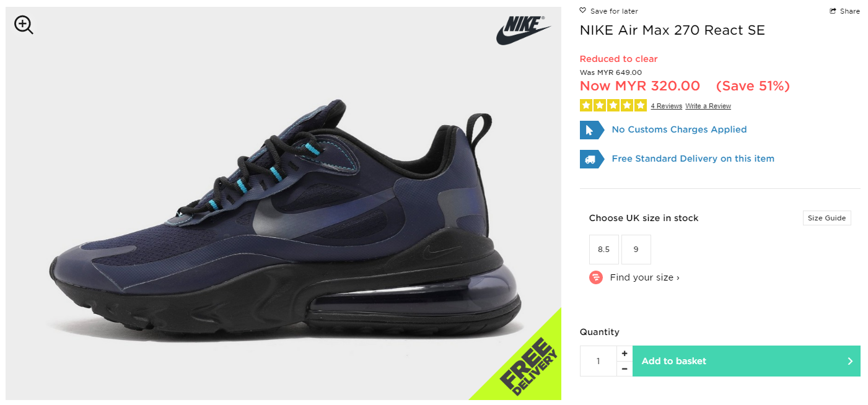The image size is (868, 405).
Task: Click the five-star rating
Action: [x=613, y=105]
